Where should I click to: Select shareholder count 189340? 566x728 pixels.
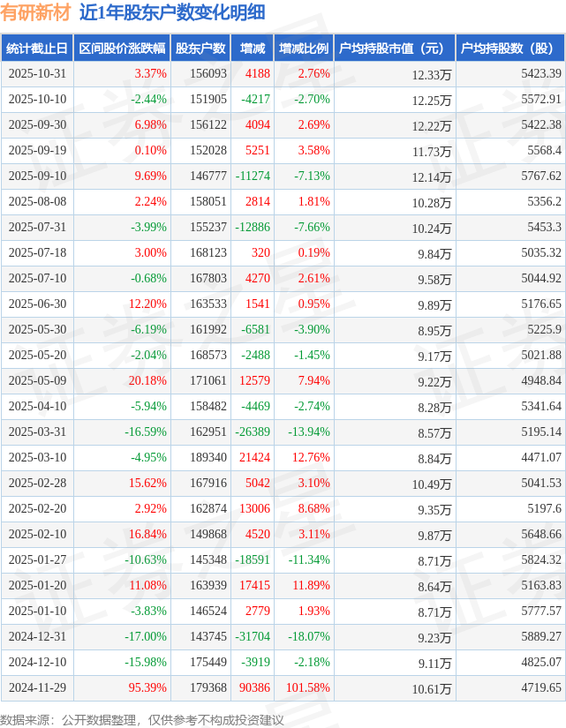(208, 458)
